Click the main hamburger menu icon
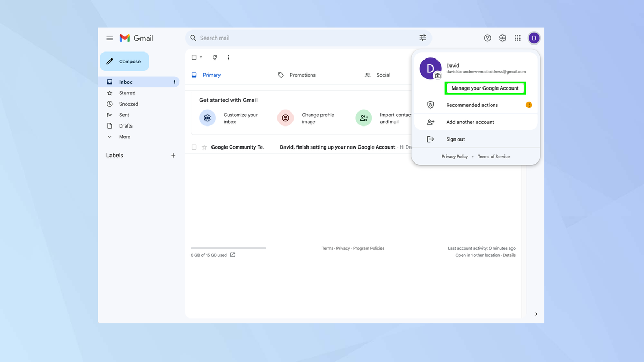Screen dimensions: 644x362 109,38
